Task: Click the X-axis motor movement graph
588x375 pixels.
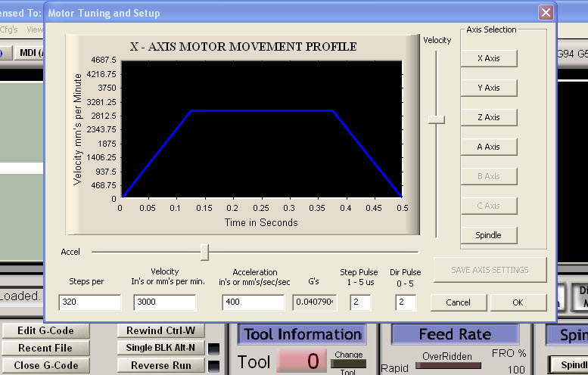Action: click(x=262, y=129)
